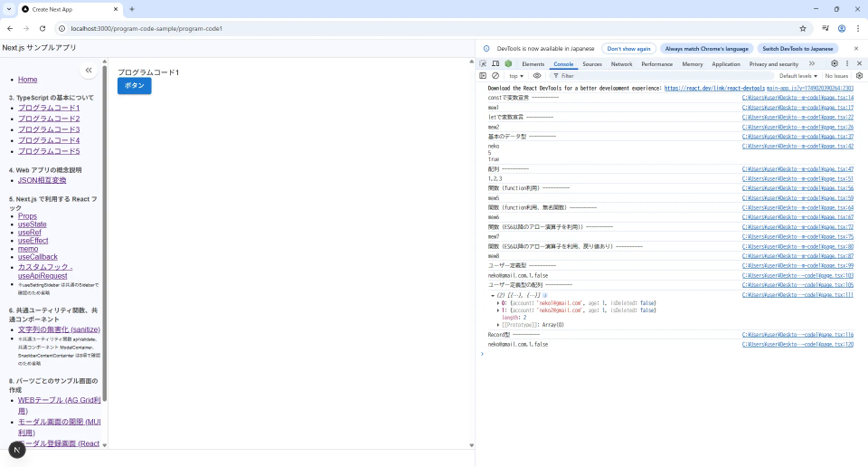
Task: Open a new browser tab
Action: click(132, 9)
